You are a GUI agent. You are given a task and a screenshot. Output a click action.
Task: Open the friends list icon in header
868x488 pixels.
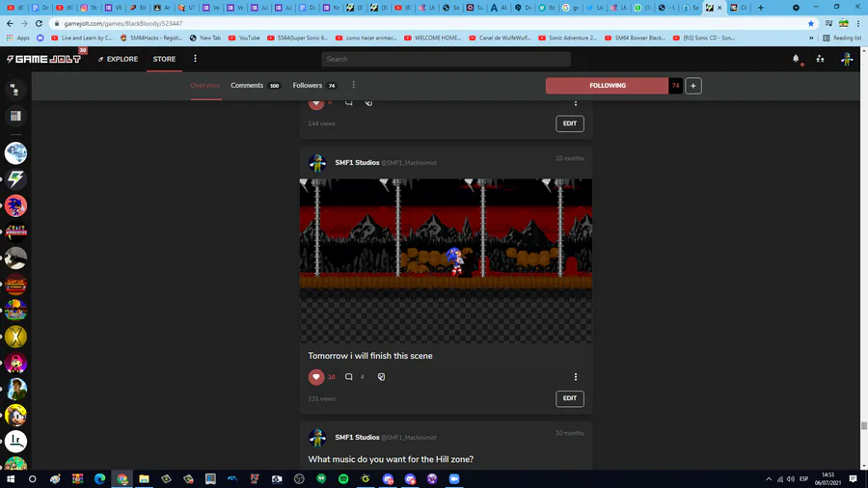pos(821,59)
